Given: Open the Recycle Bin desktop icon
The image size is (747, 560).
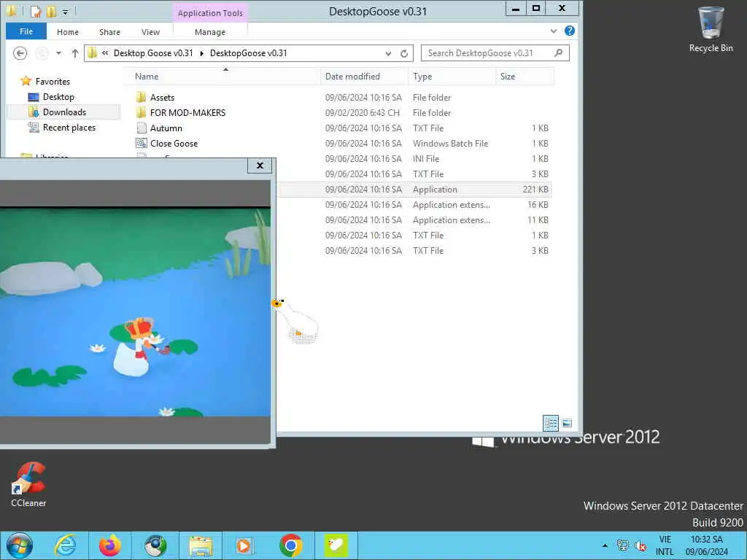Looking at the screenshot, I should click(711, 29).
